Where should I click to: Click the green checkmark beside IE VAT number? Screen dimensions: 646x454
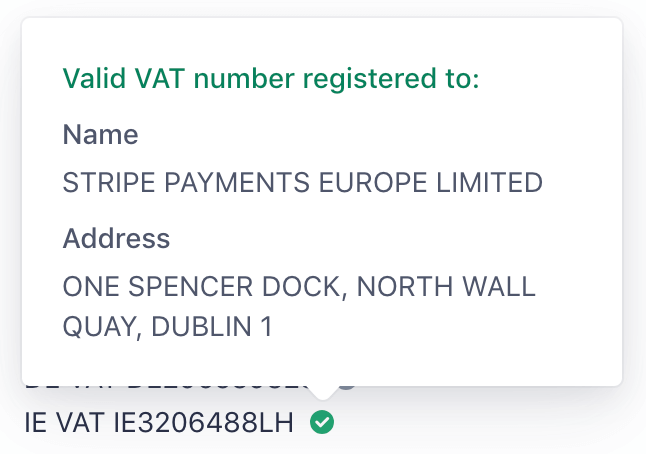point(322,422)
